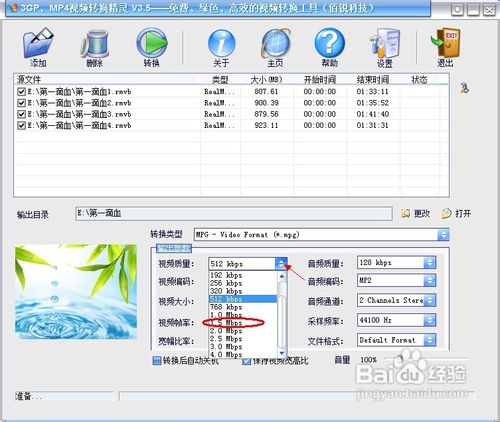Open the 关于 (About) info icon

221,43
